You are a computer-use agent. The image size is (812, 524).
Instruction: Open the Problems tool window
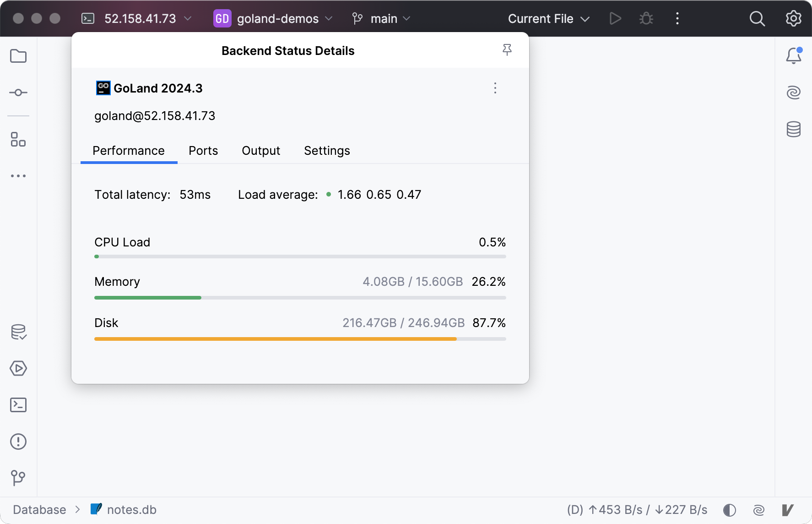point(18,442)
